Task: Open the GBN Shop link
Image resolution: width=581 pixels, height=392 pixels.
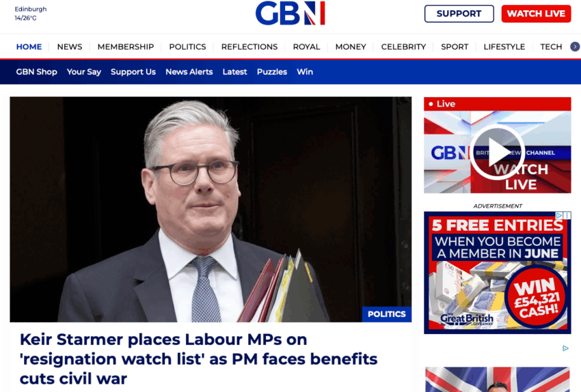Action: [x=36, y=72]
